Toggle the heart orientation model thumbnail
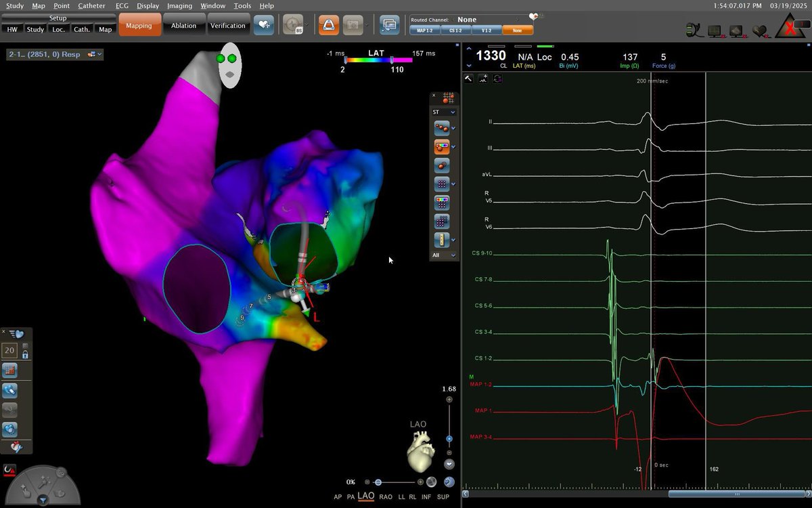 [x=420, y=452]
